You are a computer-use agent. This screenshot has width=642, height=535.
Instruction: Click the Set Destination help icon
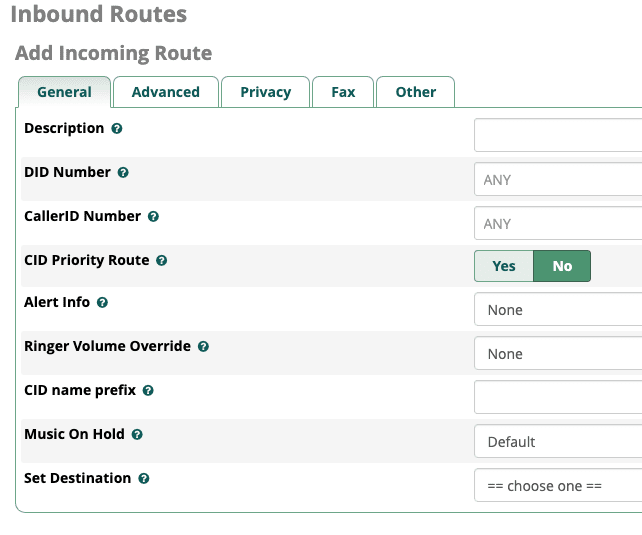(144, 479)
